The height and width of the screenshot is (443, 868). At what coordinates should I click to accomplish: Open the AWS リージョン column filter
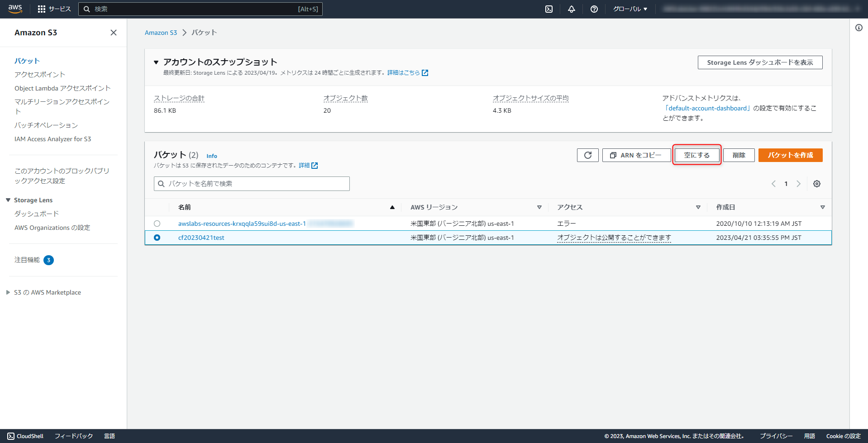[539, 207]
